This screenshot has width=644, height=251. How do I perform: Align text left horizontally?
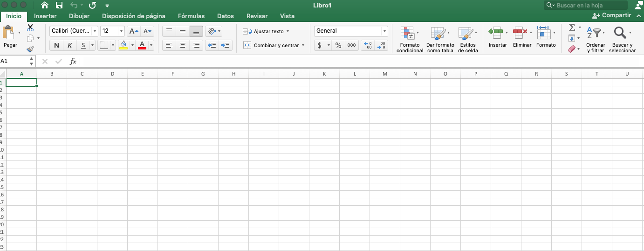[x=169, y=45]
